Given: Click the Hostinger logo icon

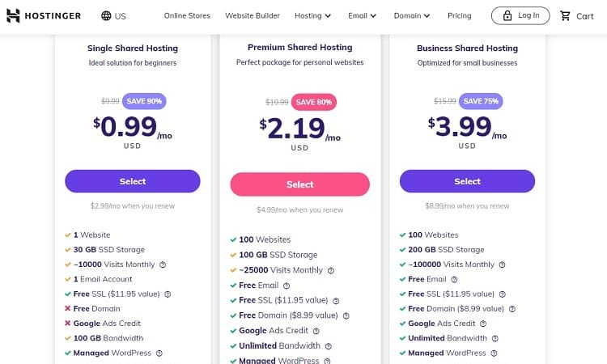Looking at the screenshot, I should tap(13, 16).
